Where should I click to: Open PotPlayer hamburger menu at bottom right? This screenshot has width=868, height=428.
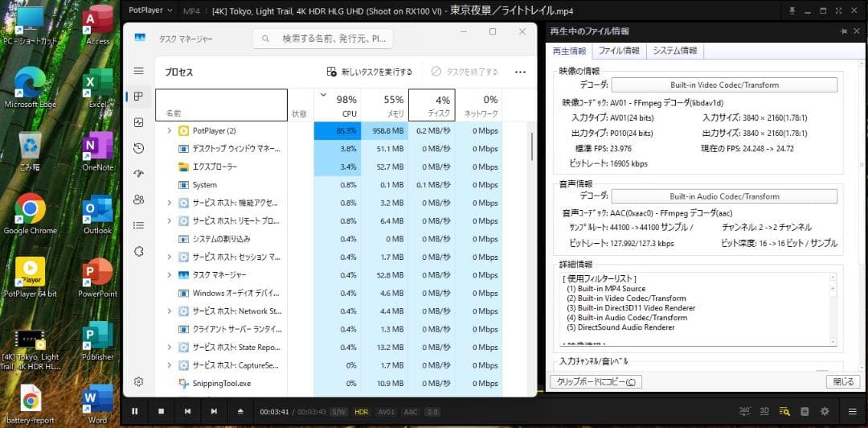853,411
